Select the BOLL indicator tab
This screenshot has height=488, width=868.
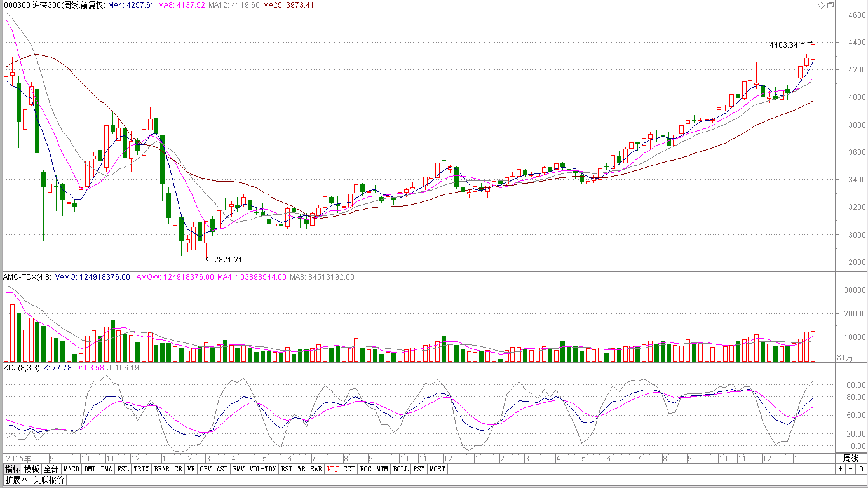tap(400, 469)
